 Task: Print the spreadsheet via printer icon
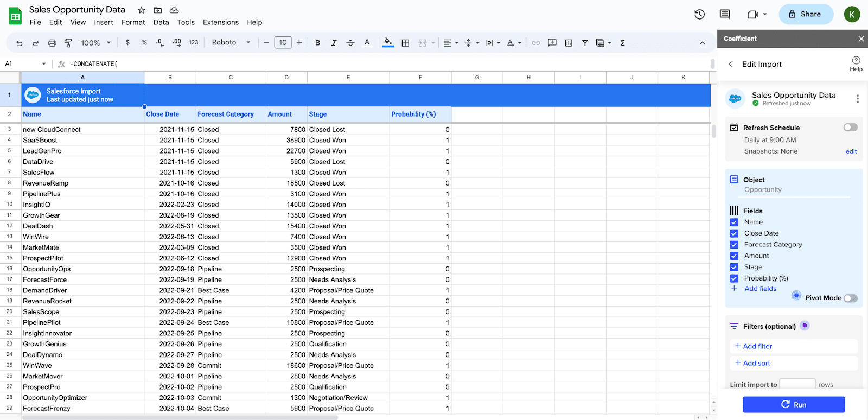click(x=52, y=43)
